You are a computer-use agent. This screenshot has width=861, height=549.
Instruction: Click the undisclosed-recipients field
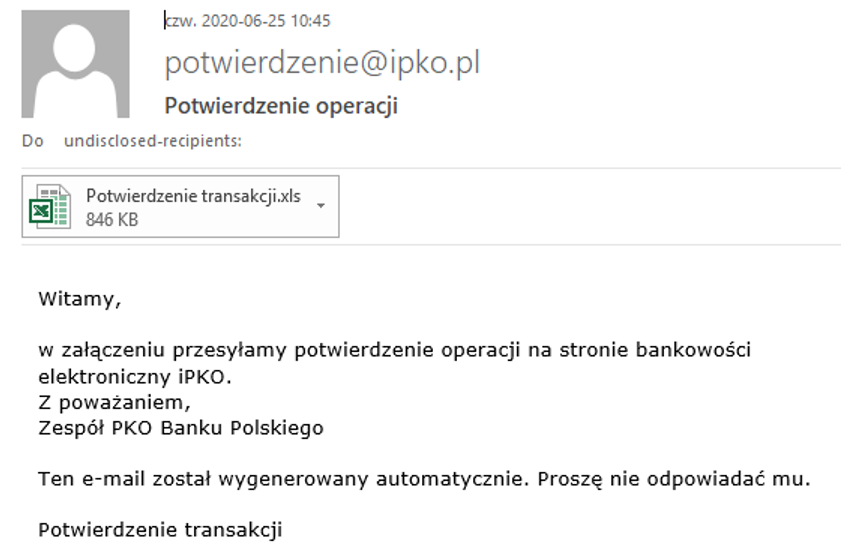point(153,141)
